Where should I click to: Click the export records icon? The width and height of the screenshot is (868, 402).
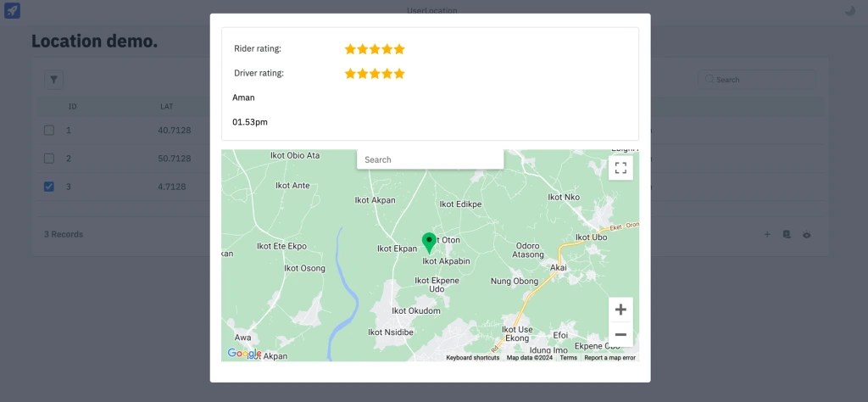[x=787, y=234]
